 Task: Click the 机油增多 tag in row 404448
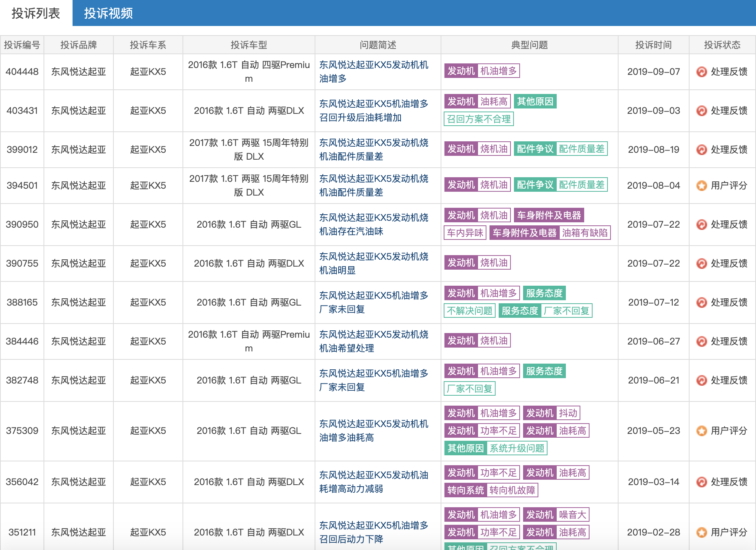(x=498, y=71)
